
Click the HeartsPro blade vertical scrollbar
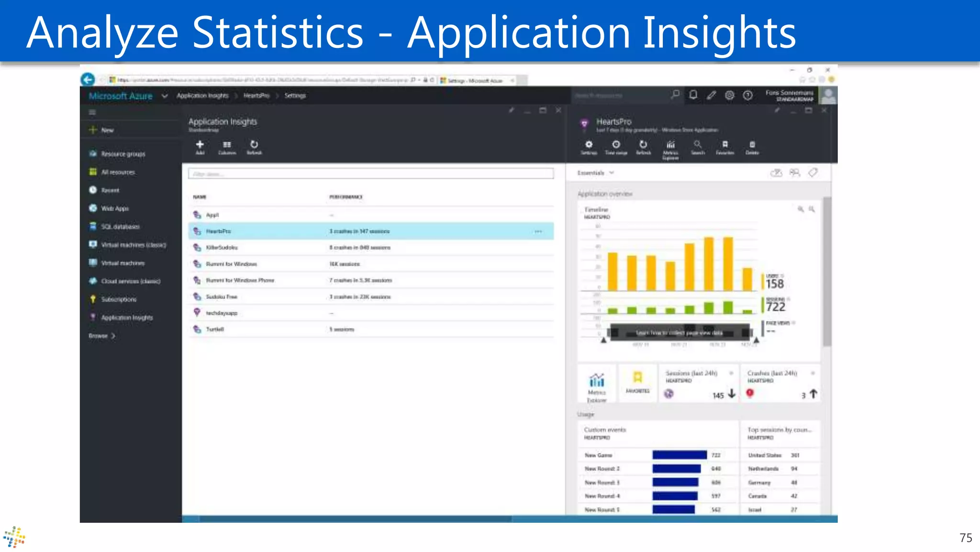click(827, 271)
